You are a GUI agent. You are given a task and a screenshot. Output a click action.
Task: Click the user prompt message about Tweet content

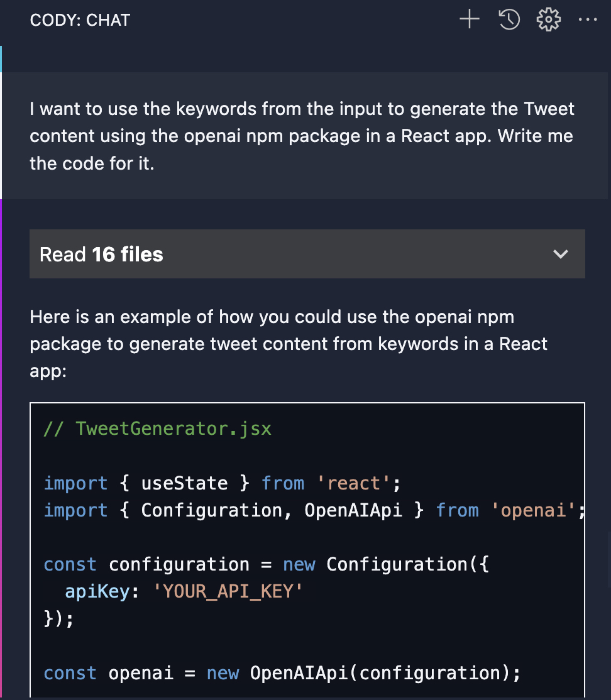coord(302,136)
